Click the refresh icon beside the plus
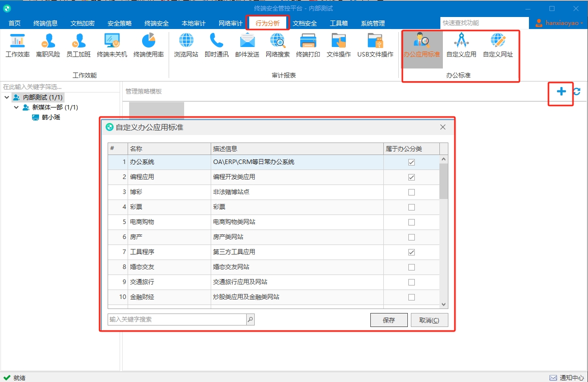Viewport: 588px width, 382px height. (577, 91)
